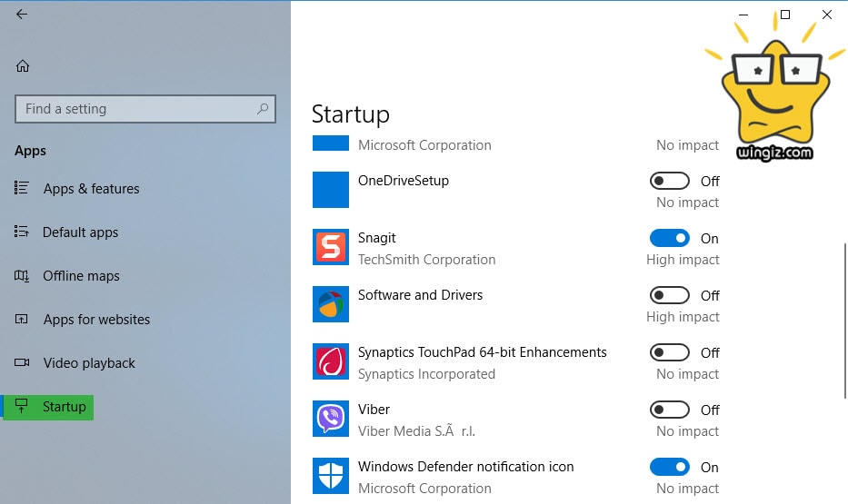Enable OneDriveSetup startup toggle
This screenshot has width=848, height=504.
coord(670,181)
